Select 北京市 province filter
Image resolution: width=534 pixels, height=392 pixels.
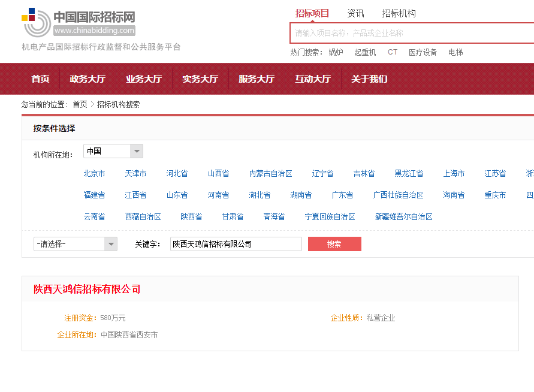[x=94, y=173]
